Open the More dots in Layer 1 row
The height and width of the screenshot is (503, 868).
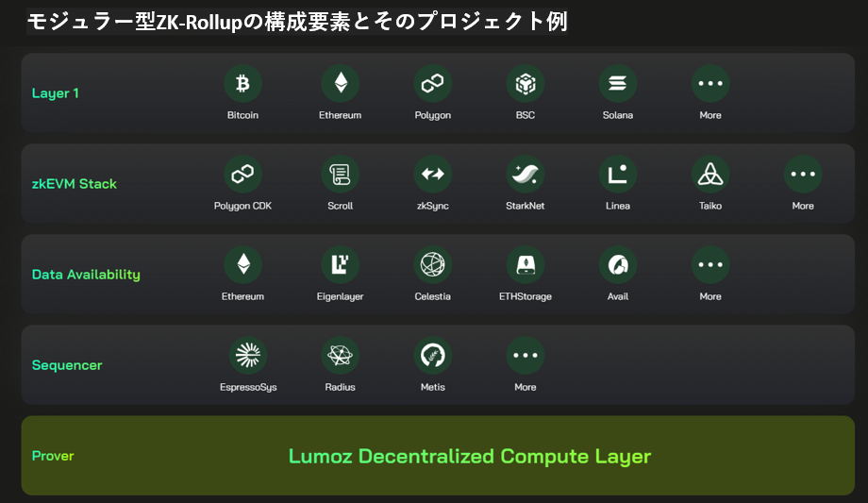710,84
